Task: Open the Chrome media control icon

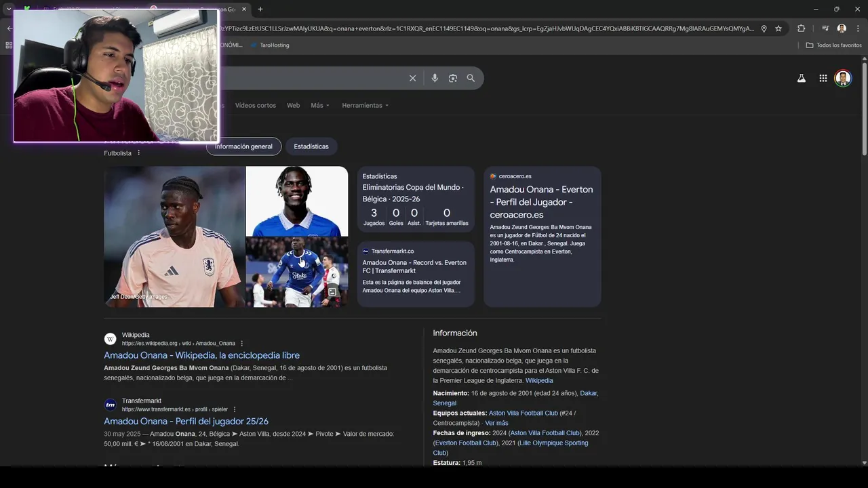Action: pos(825,28)
